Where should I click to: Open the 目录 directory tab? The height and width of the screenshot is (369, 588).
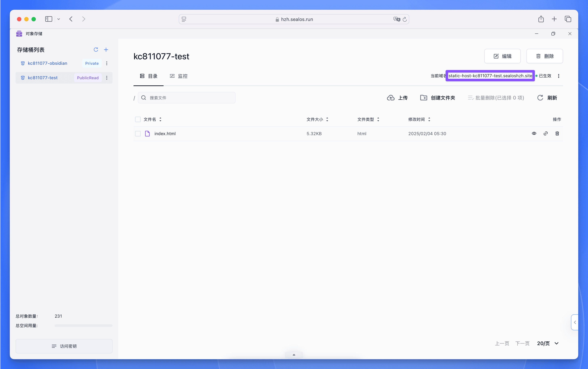[x=148, y=76]
